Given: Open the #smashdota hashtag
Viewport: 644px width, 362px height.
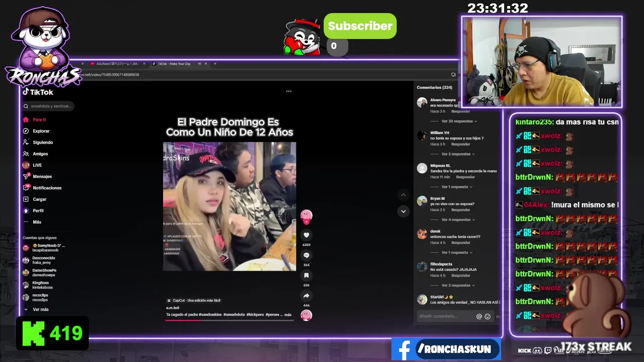Looking at the screenshot, I should [x=234, y=315].
